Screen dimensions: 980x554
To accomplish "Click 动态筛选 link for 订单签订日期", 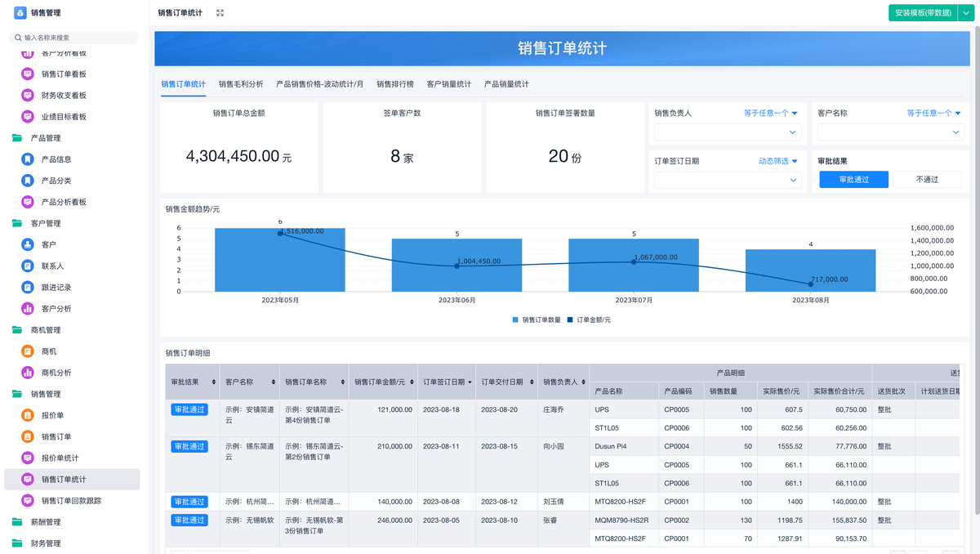I will 777,161.
